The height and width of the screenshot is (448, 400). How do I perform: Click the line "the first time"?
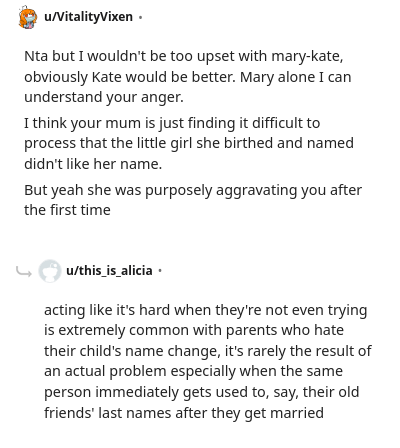pos(67,210)
